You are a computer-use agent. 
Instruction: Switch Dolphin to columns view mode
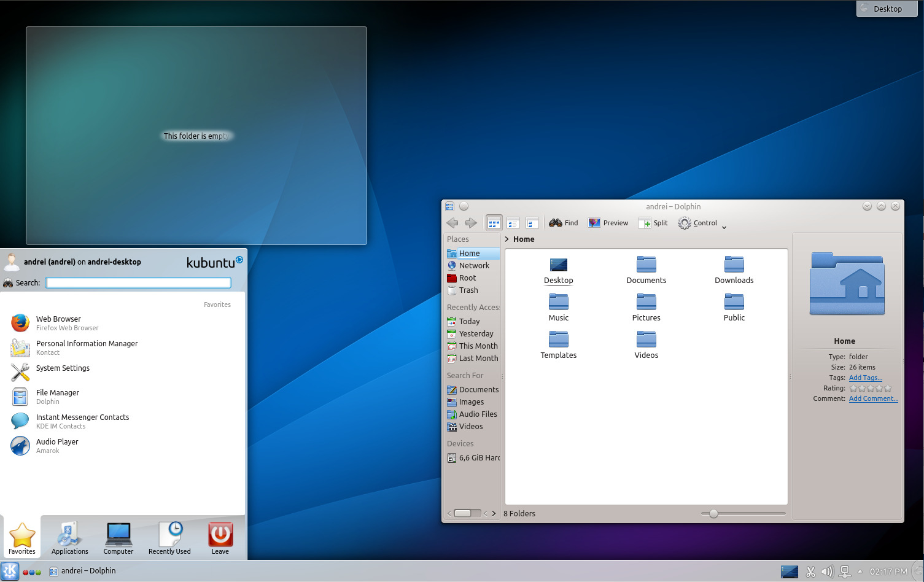click(532, 222)
